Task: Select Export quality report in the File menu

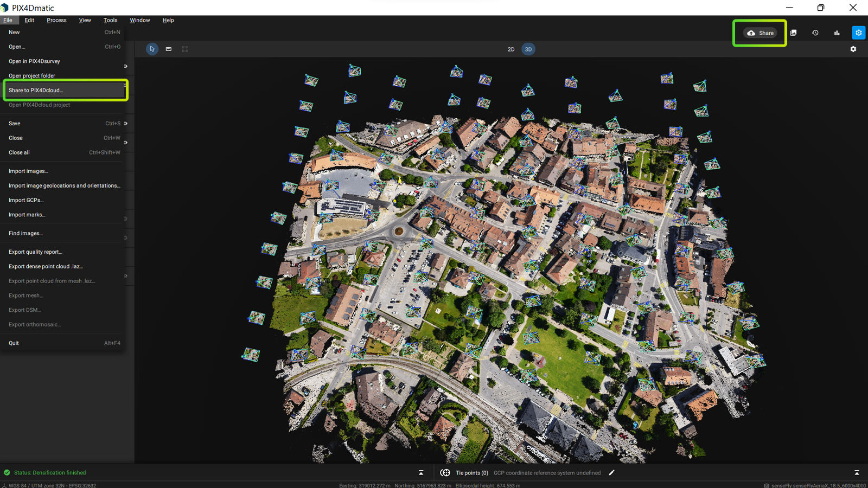Action: tap(35, 252)
